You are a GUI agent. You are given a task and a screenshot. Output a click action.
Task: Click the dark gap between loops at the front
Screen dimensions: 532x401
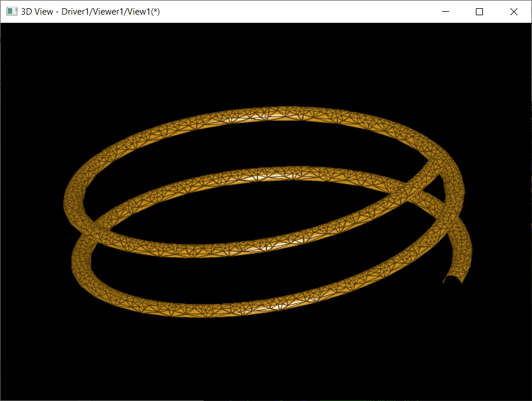coord(234,275)
